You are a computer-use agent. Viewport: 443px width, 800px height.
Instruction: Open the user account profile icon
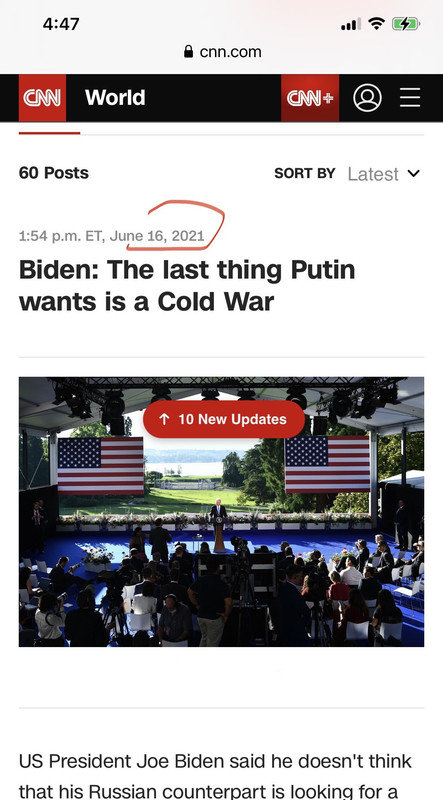pyautogui.click(x=367, y=98)
